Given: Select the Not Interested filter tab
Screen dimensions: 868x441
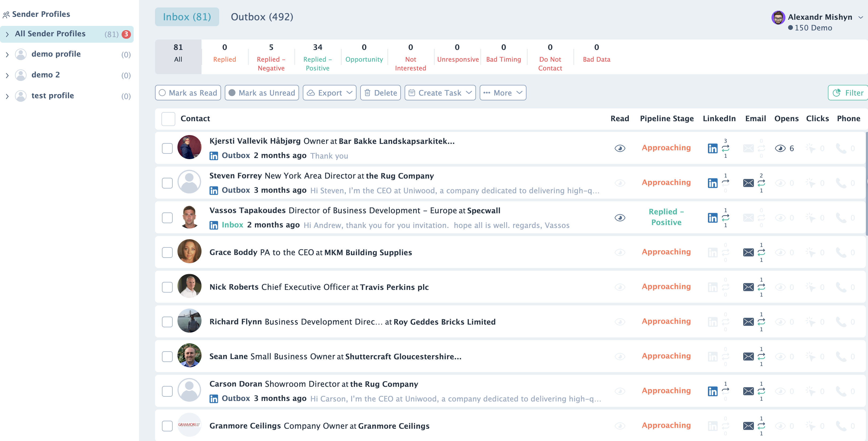Looking at the screenshot, I should 410,57.
